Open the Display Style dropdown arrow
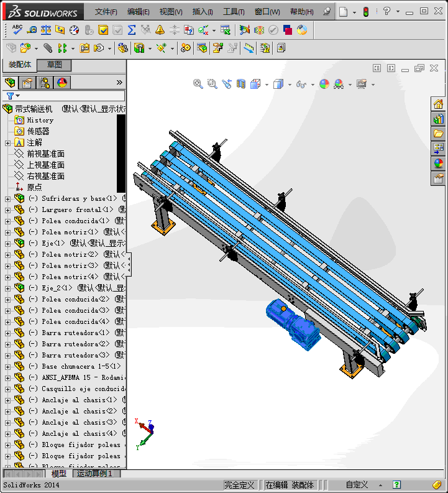The height and width of the screenshot is (493, 448). (290, 85)
